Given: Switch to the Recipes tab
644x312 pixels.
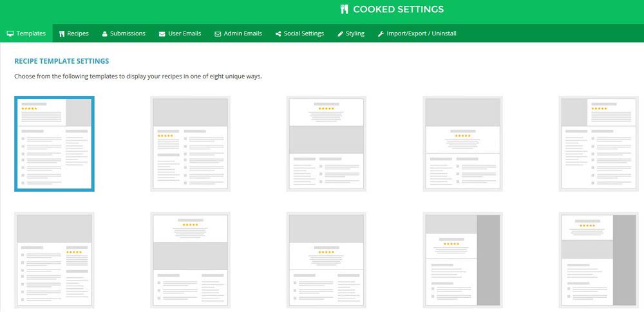Looking at the screenshot, I should coord(78,33).
